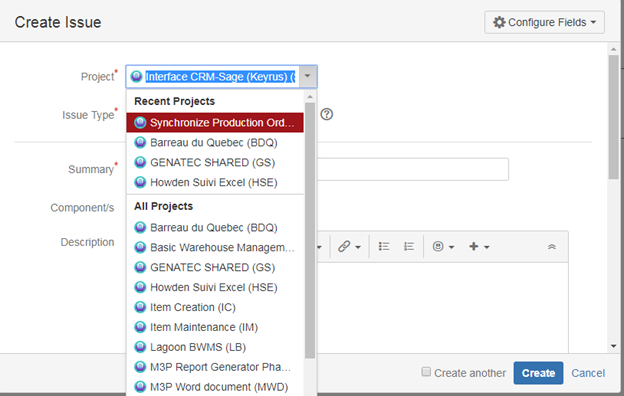The height and width of the screenshot is (396, 624).
Task: Open the emoticon picker dropdown
Action: [x=443, y=247]
